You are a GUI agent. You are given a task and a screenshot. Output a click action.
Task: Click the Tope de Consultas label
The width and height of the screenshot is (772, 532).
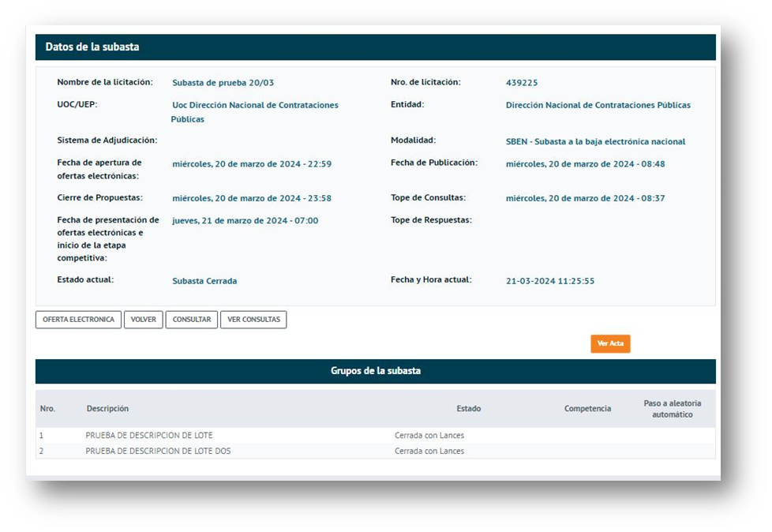pos(429,197)
